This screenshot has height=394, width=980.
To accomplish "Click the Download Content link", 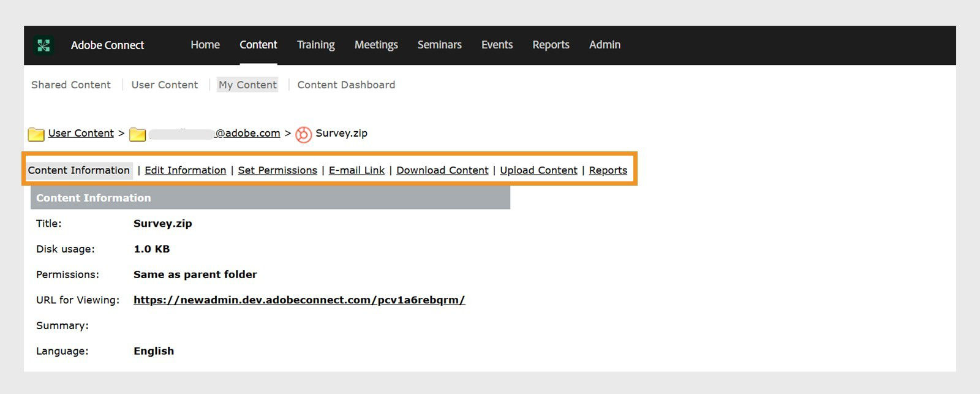I will [442, 170].
